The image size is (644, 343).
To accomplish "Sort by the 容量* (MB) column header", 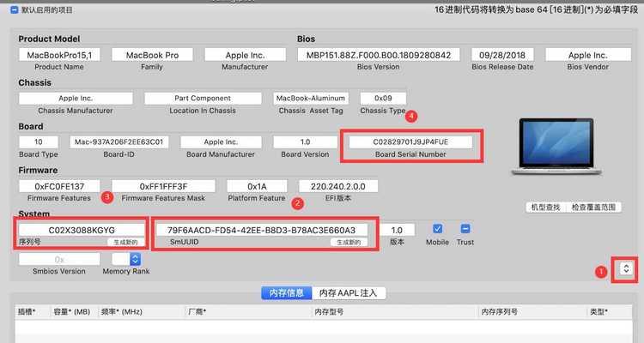I will [x=75, y=312].
